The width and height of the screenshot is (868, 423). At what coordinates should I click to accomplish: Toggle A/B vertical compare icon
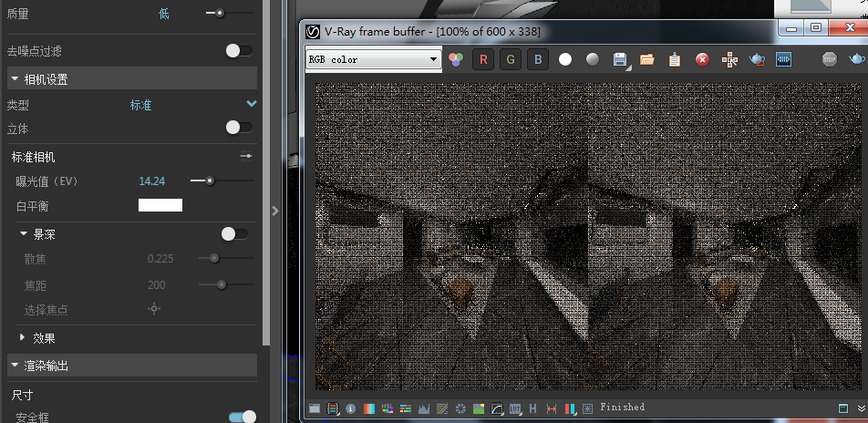point(570,408)
